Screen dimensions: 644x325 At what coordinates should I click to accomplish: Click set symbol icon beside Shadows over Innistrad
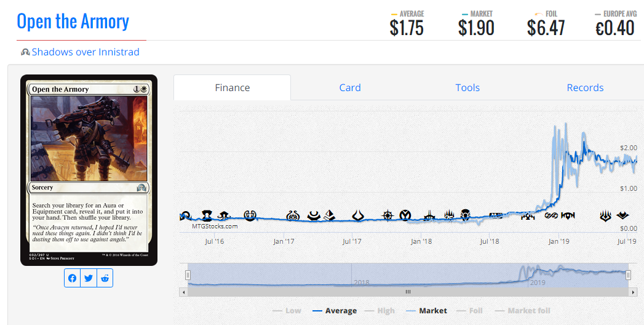tap(25, 52)
